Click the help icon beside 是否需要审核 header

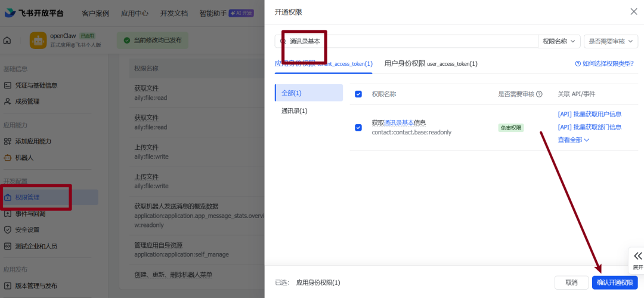point(539,94)
